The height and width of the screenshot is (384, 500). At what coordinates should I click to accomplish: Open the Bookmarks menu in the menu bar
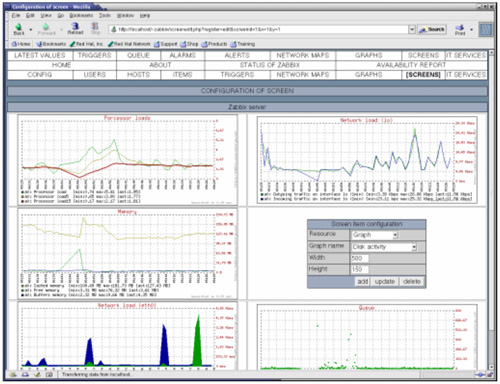tap(81, 15)
